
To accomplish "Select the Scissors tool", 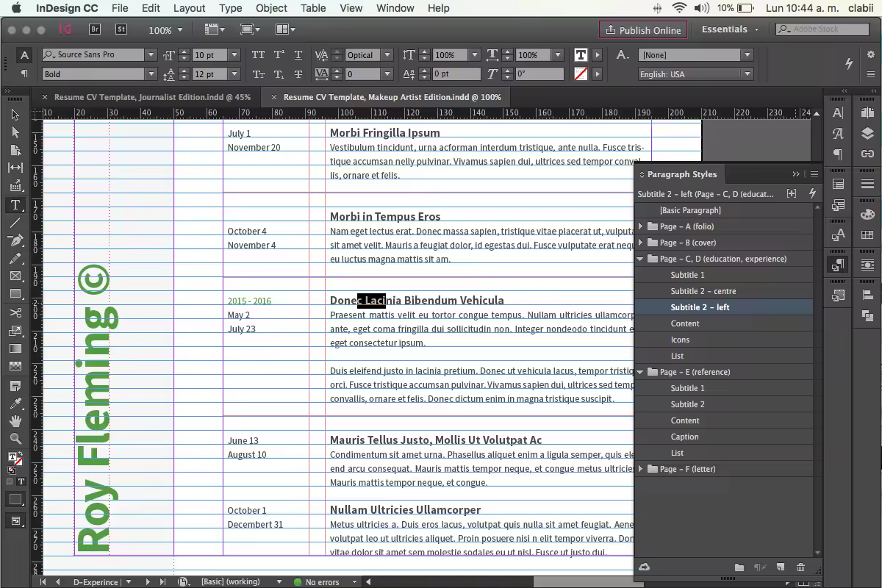I will coord(15,313).
